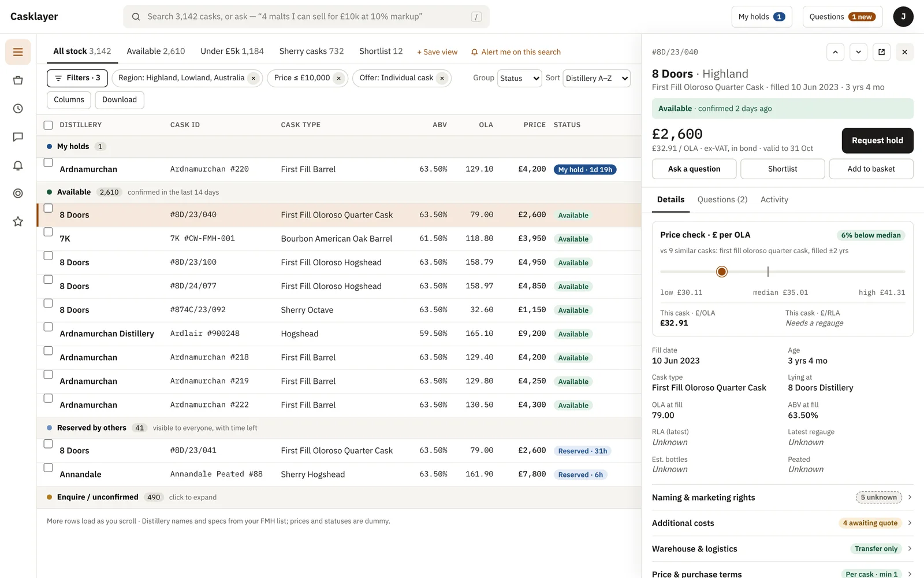The image size is (924, 578).
Task: Open the basket icon in the sidebar
Action: (18, 80)
